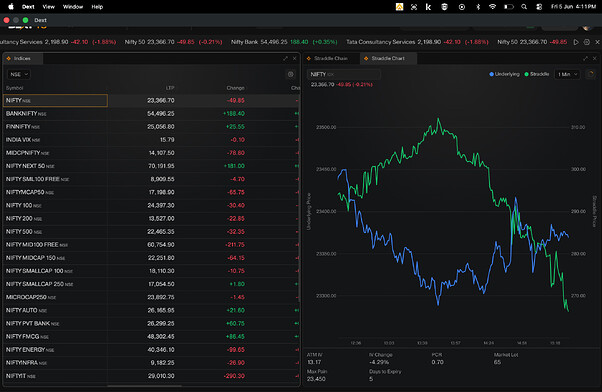Image resolution: width=602 pixels, height=392 pixels.
Task: Click the orange house menu bar icon
Action: (x=400, y=7)
